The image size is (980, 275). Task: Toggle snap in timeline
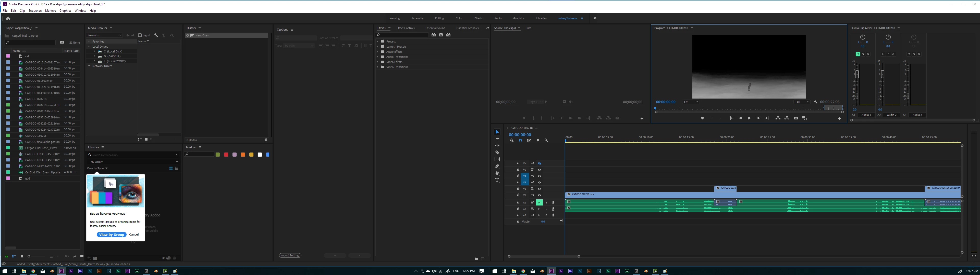520,141
